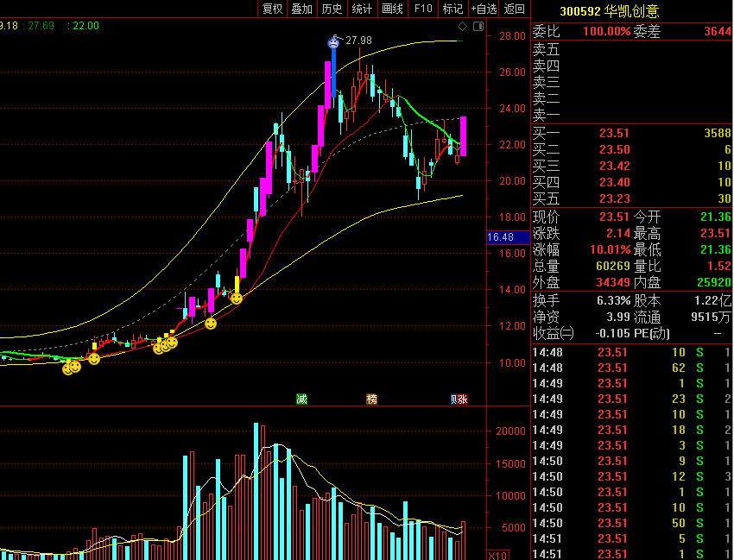Image resolution: width=734 pixels, height=560 pixels.
Task: Select the 14:48 trade with volume 62
Action: click(632, 368)
